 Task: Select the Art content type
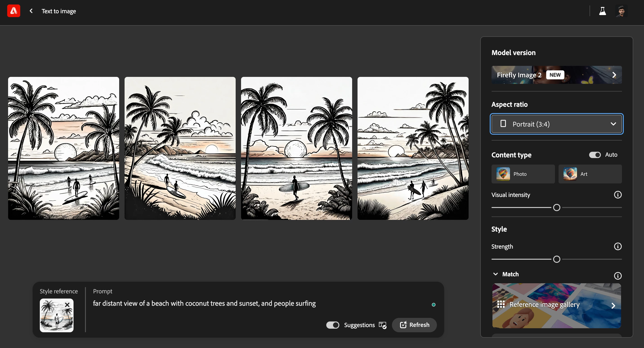[x=590, y=174]
